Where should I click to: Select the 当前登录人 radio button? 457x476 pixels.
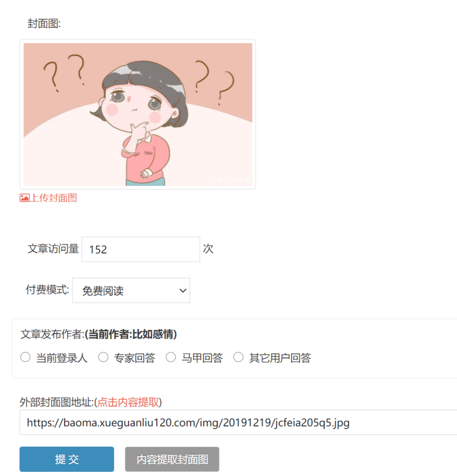(x=26, y=357)
